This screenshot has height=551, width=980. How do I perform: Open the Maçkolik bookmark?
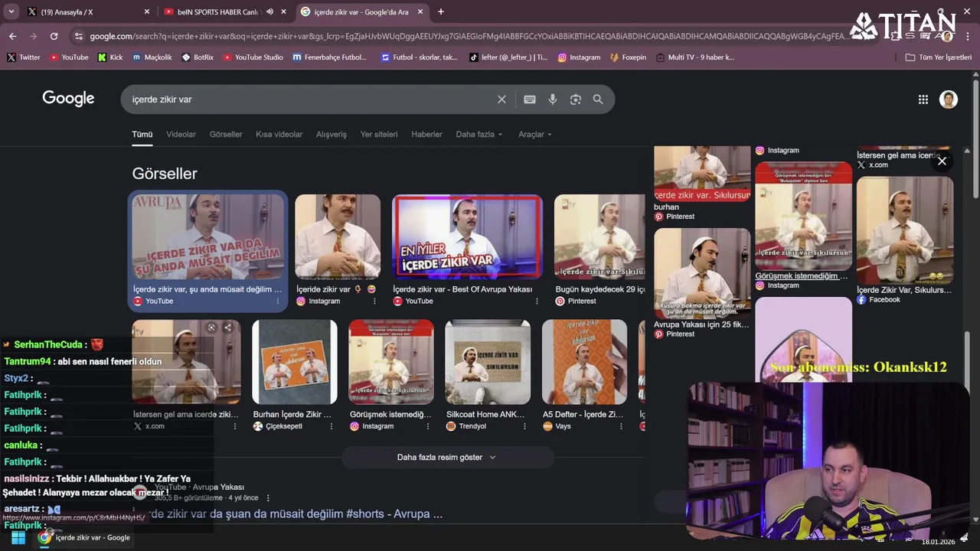point(152,57)
